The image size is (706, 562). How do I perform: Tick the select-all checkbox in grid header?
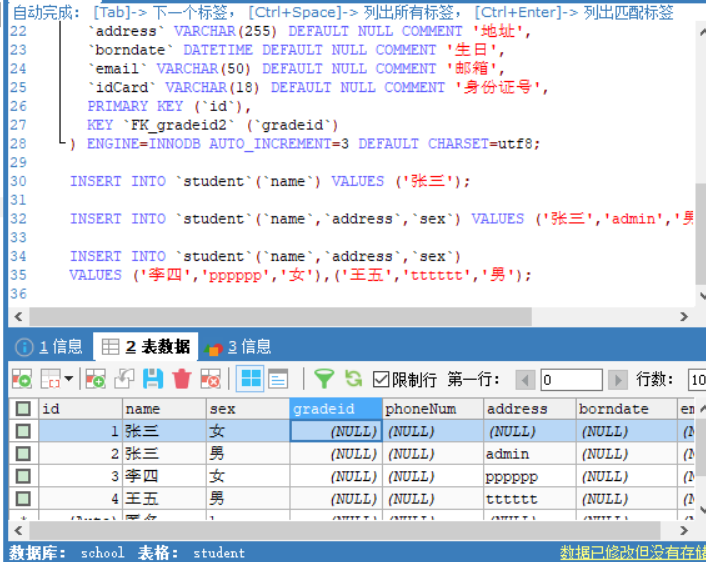point(21,409)
